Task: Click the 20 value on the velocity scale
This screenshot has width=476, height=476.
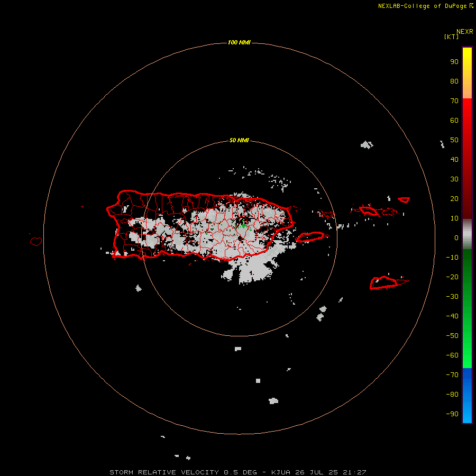Action: [x=454, y=199]
